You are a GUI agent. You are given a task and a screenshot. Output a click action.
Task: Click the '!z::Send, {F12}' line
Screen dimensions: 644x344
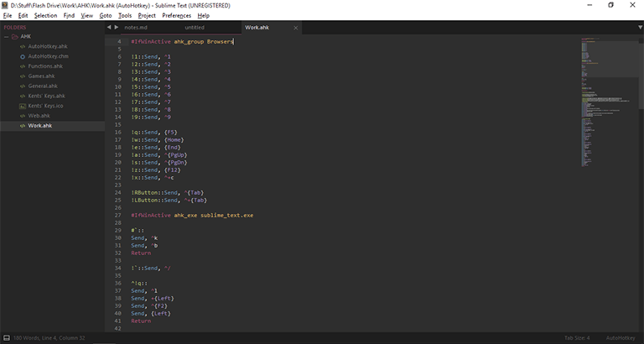coord(156,169)
